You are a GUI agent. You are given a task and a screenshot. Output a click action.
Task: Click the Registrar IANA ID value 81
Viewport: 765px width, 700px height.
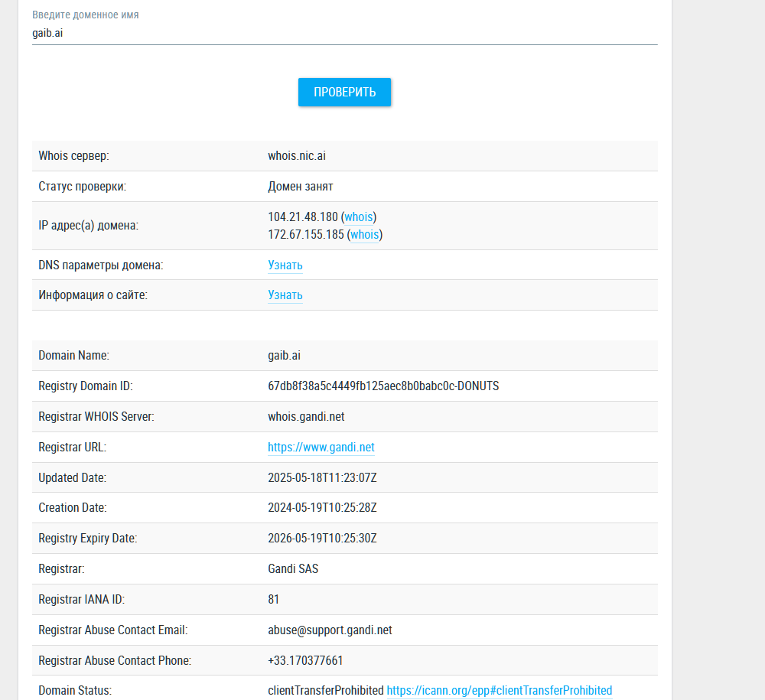click(274, 600)
